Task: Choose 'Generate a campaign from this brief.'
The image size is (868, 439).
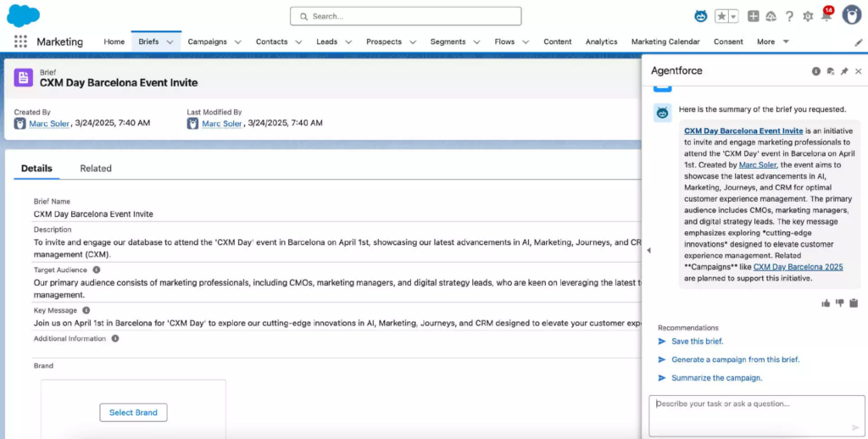Action: pos(736,359)
